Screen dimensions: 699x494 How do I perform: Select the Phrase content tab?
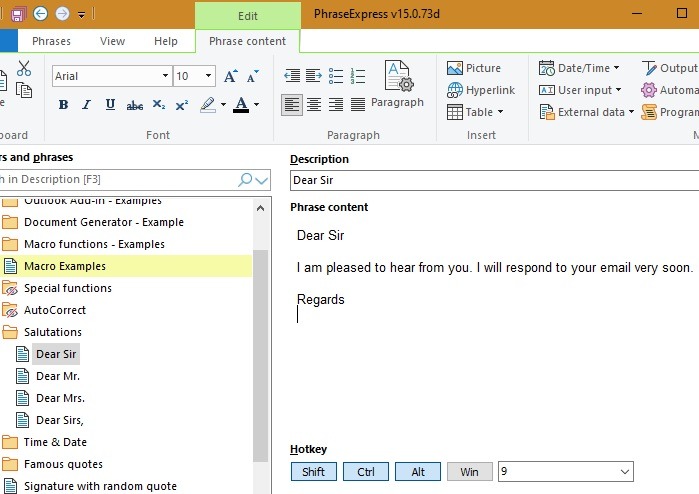tap(247, 41)
